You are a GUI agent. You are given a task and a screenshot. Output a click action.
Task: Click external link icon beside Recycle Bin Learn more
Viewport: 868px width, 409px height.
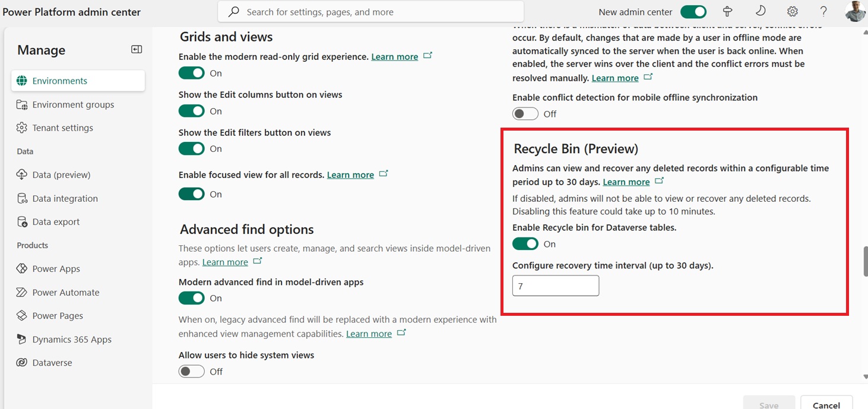pos(659,181)
